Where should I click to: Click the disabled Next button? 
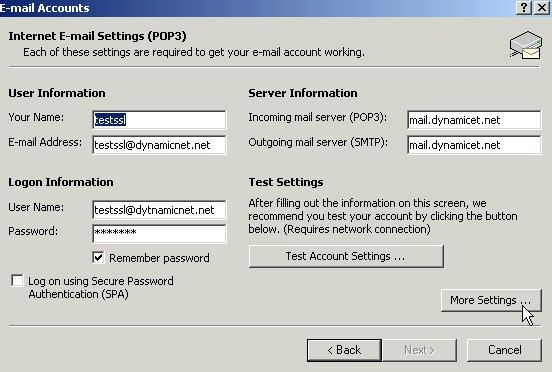(x=419, y=350)
